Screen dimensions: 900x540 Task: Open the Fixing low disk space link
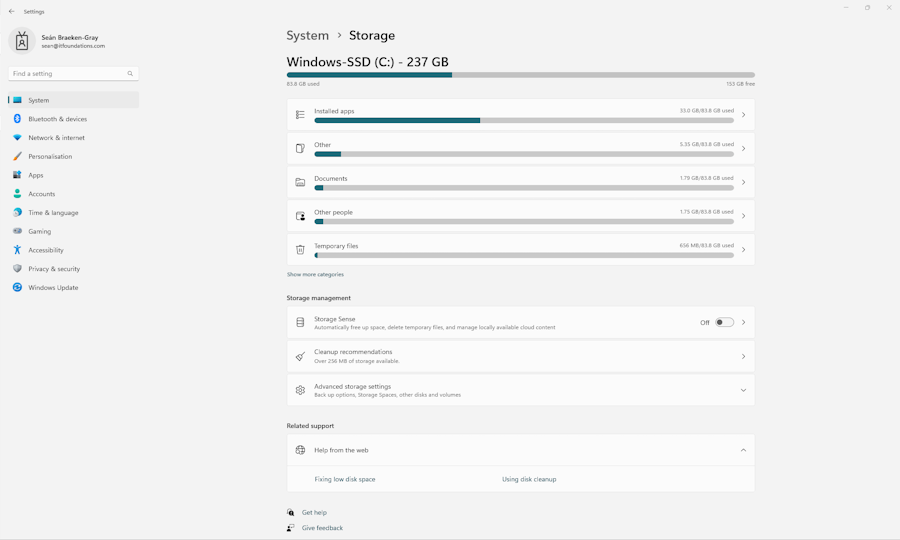[345, 479]
